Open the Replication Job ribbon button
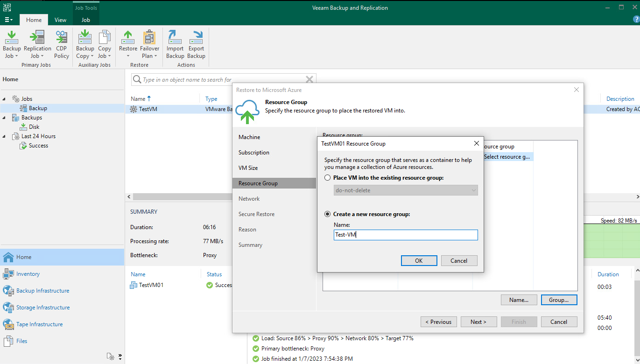Viewport: 640px width, 364px height. [37, 45]
